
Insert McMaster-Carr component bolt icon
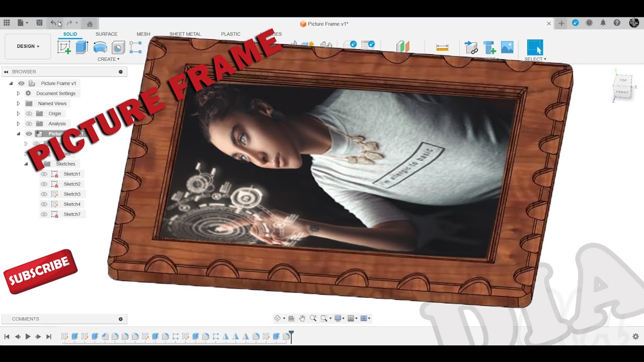490,47
